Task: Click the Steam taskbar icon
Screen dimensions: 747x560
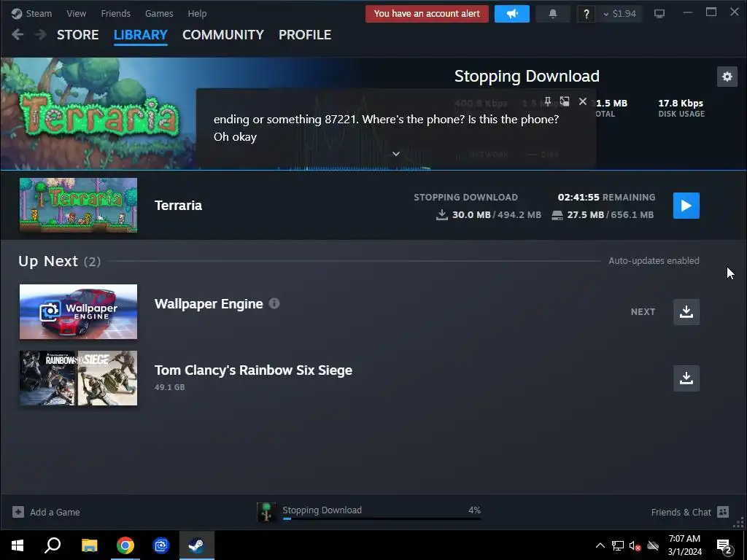Action: point(196,545)
